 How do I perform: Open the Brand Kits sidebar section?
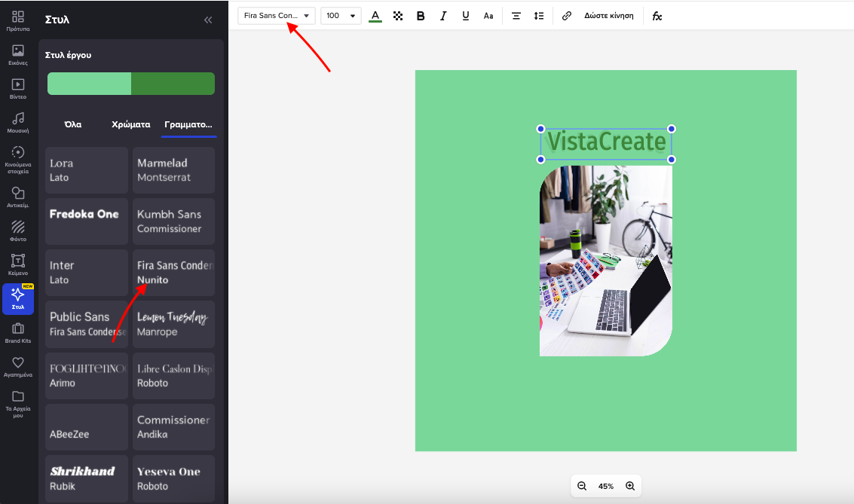coord(18,332)
